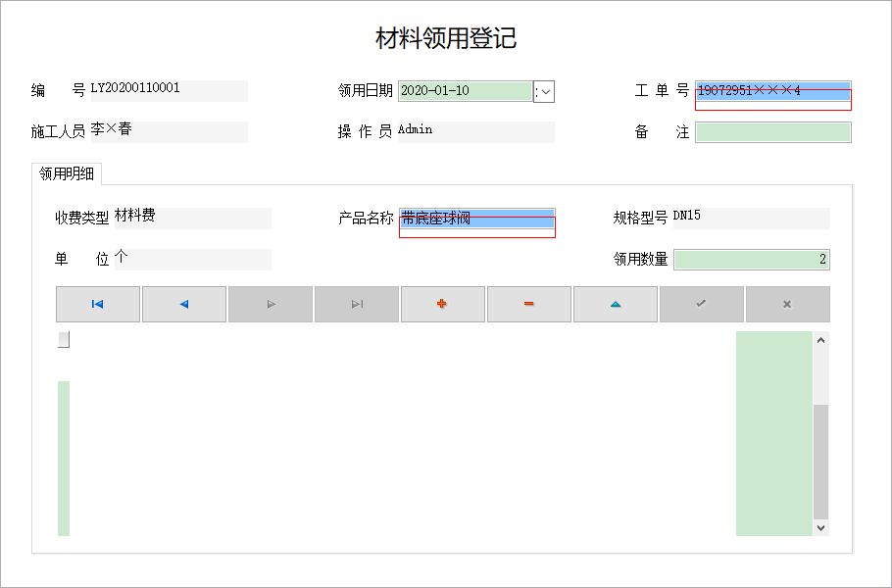The image size is (892, 588).
Task: Delete record with minus icon
Action: [529, 304]
